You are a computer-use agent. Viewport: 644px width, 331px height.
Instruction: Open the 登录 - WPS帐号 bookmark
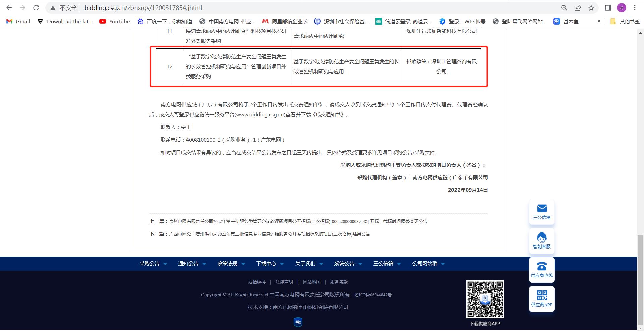(x=462, y=21)
